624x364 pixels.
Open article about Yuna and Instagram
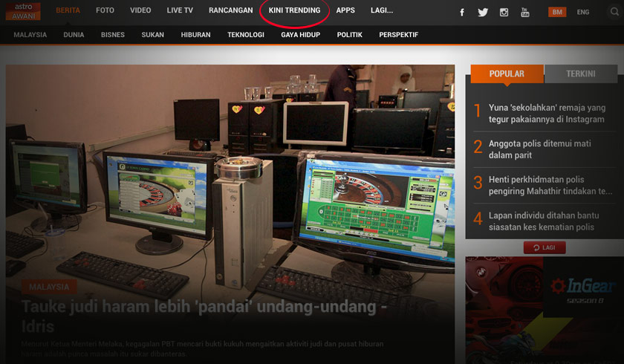click(547, 114)
